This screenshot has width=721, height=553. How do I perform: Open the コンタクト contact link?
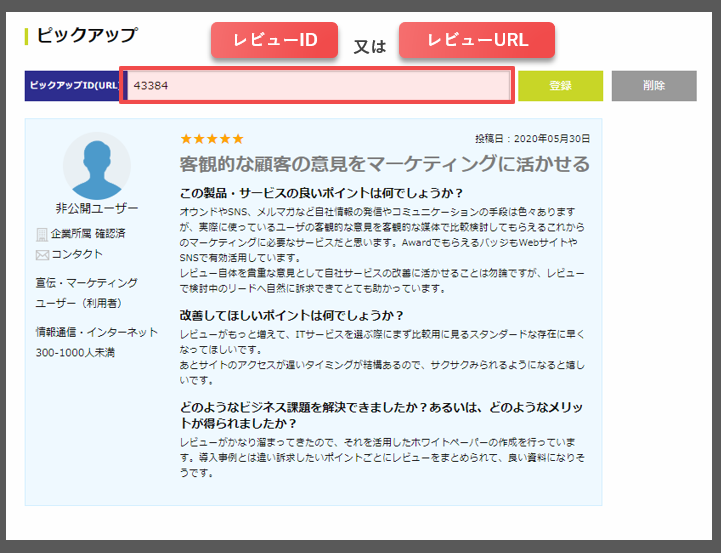tap(77, 254)
